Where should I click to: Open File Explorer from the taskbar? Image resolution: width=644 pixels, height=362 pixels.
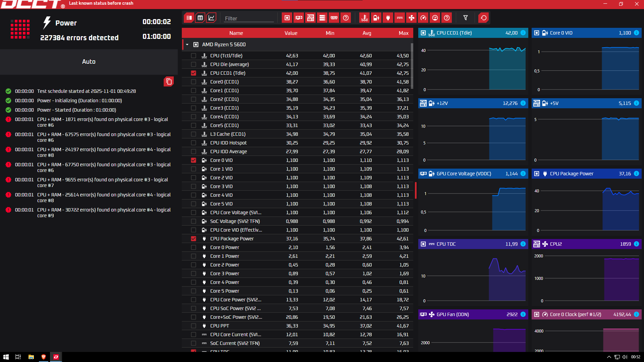(x=31, y=357)
